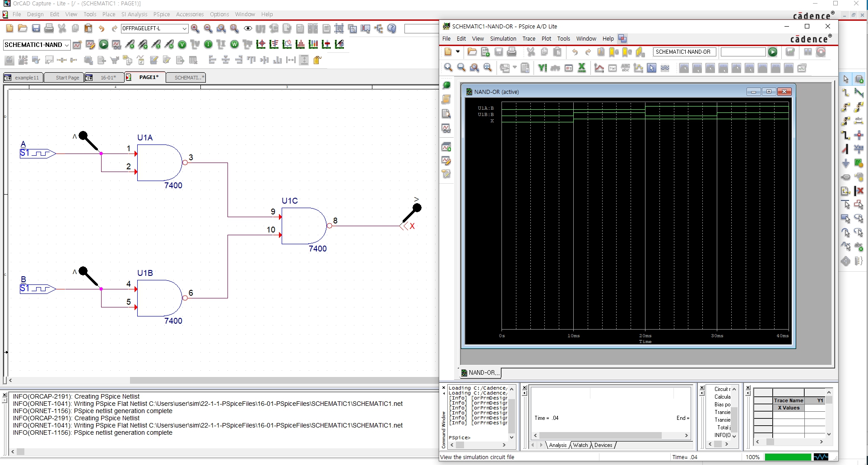Image resolution: width=868 pixels, height=465 pixels.
Task: Click Place Wire tool in right palette
Action: 846,93
